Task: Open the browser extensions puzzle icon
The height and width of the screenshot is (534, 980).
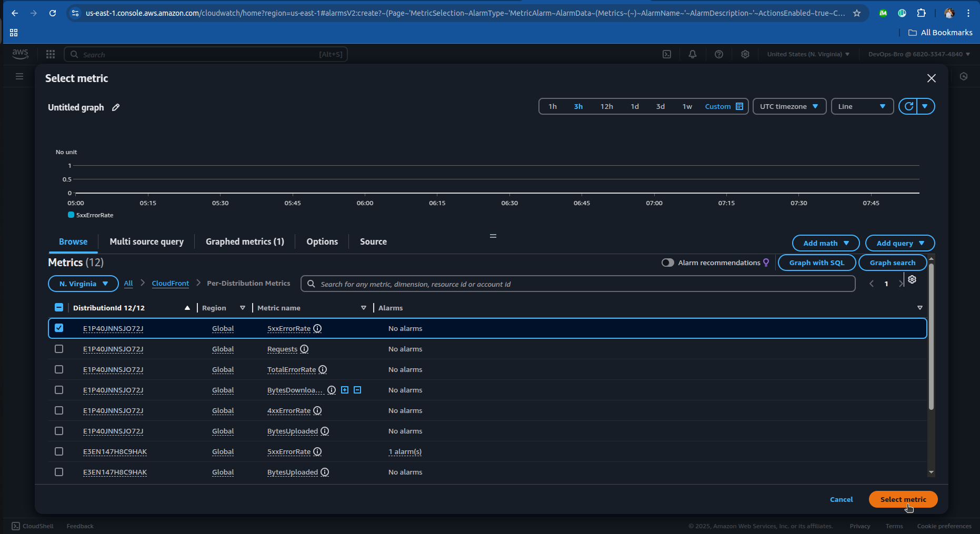Action: (x=921, y=13)
